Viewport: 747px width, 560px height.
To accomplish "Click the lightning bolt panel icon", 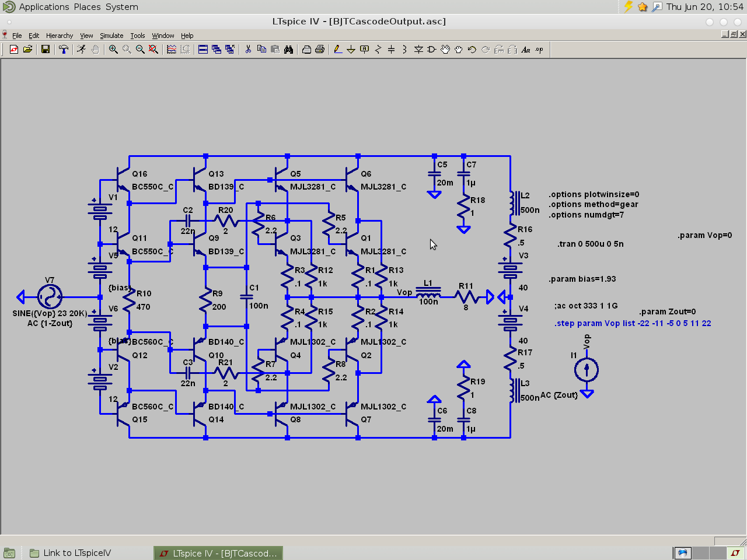I will coord(629,7).
